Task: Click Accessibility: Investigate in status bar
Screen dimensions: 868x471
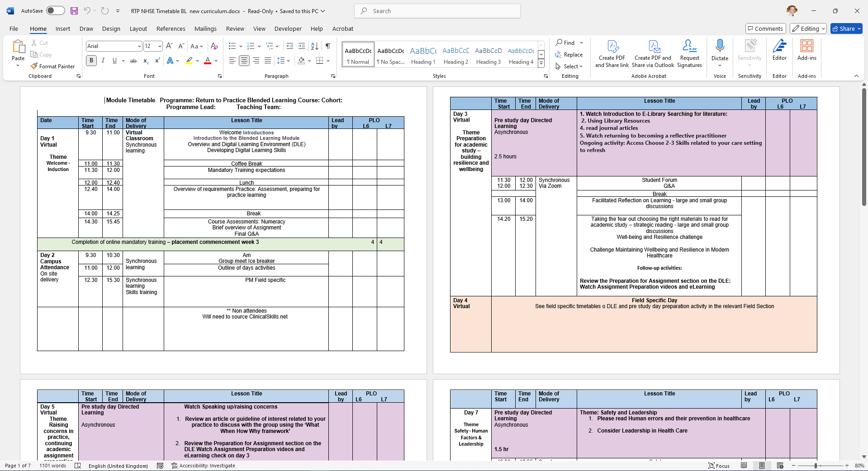Action: coord(203,466)
